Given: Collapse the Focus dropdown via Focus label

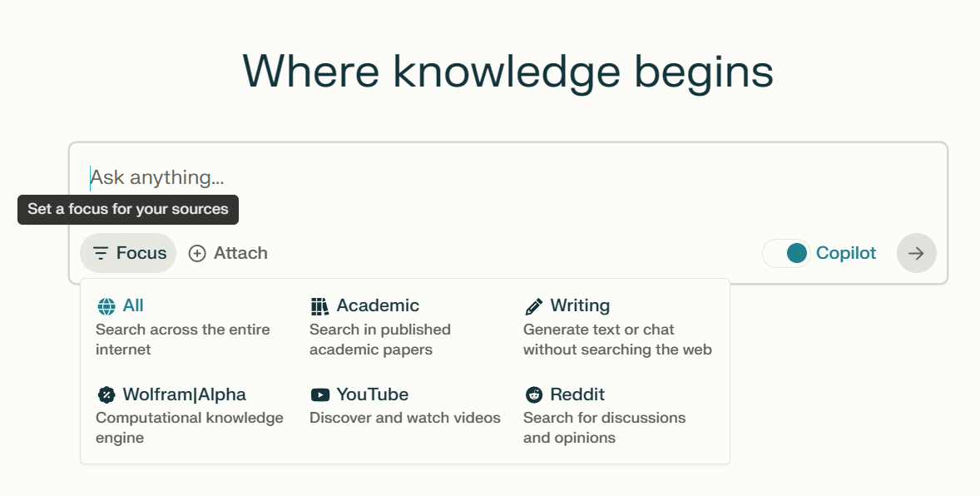Looking at the screenshot, I should tap(141, 253).
